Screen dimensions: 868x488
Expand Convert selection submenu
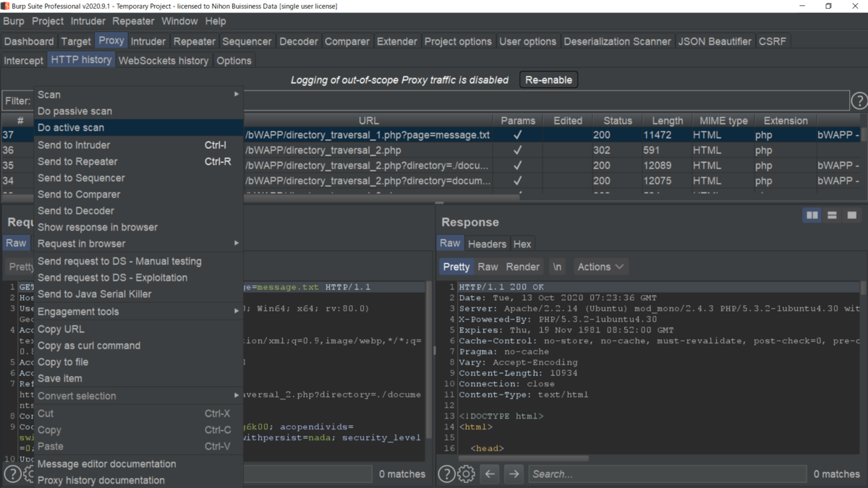[138, 396]
